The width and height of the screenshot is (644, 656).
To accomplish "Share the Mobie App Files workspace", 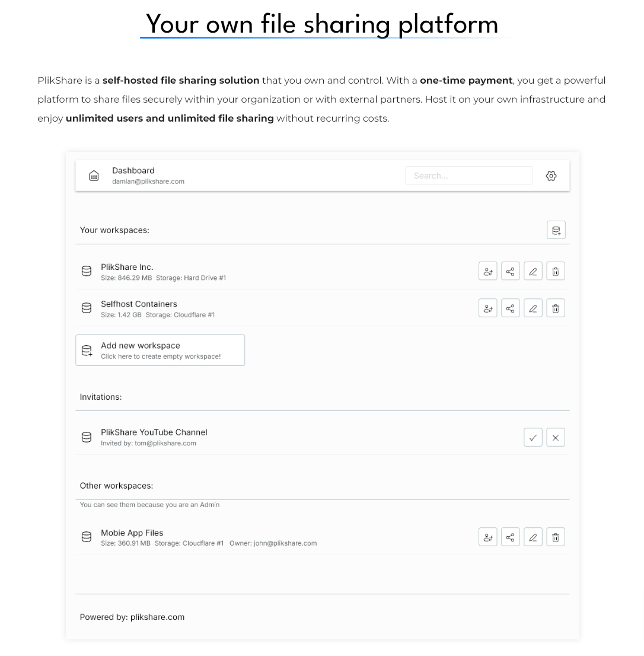I will click(511, 537).
